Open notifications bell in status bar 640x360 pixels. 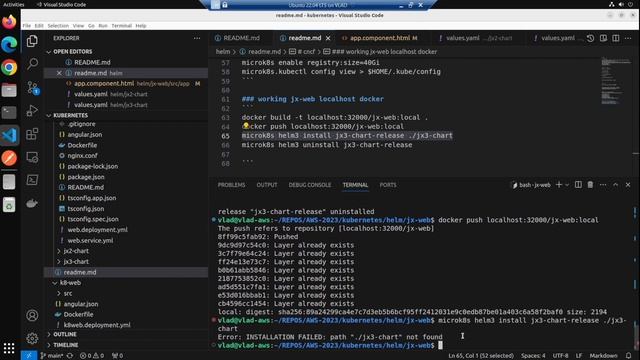[x=629, y=356]
